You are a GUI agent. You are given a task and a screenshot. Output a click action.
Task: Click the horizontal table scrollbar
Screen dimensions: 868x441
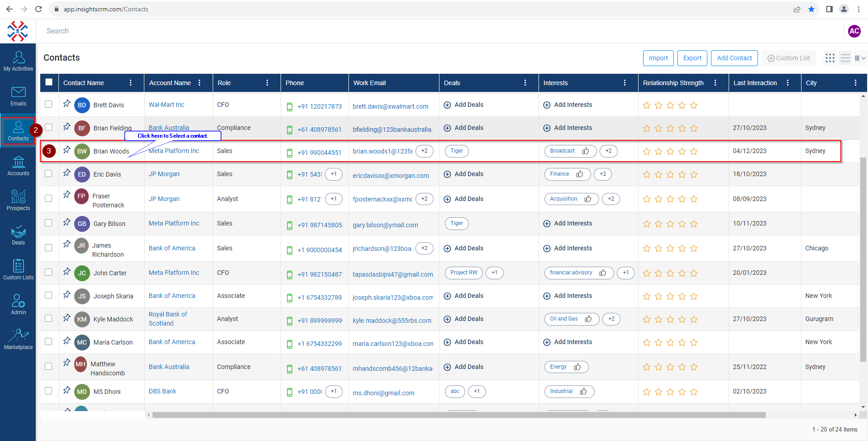click(x=459, y=415)
